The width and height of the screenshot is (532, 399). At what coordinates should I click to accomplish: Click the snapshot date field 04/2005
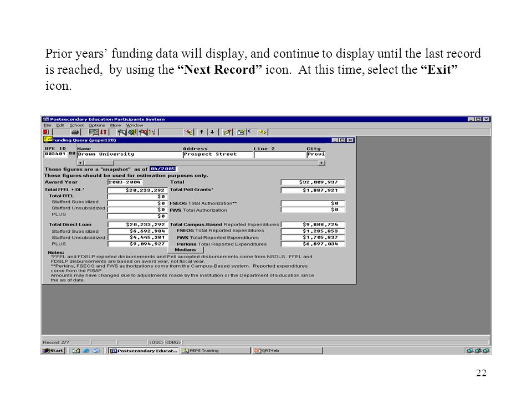[163, 168]
